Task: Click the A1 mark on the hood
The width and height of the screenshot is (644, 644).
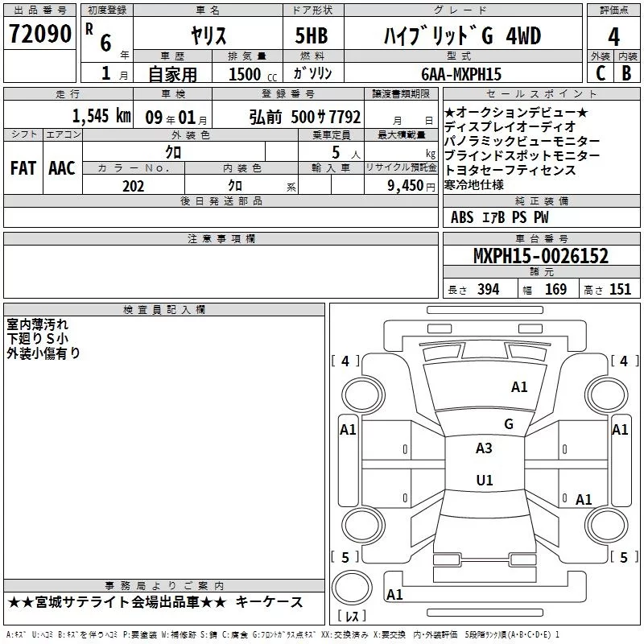Action: [519, 387]
